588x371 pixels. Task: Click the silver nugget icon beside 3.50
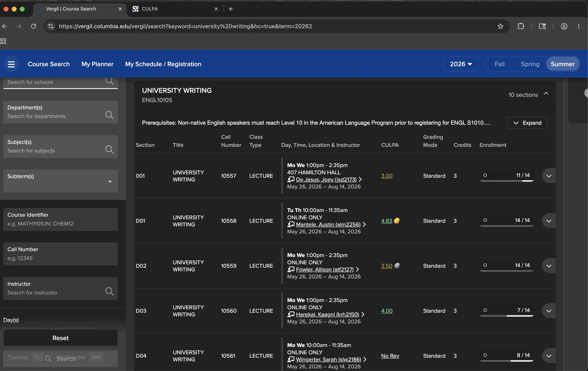tap(397, 266)
